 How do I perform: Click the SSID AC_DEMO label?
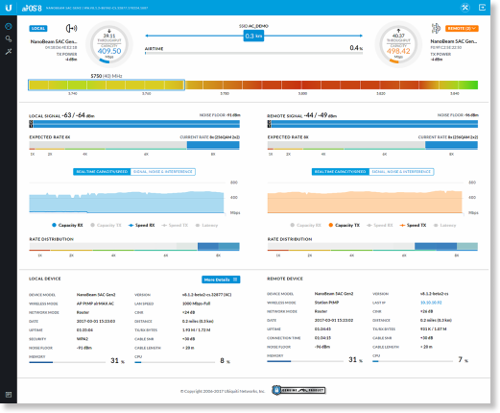pos(254,26)
